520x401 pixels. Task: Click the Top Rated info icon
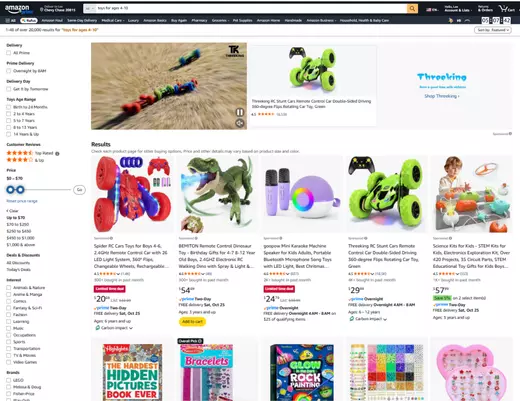[x=57, y=154]
